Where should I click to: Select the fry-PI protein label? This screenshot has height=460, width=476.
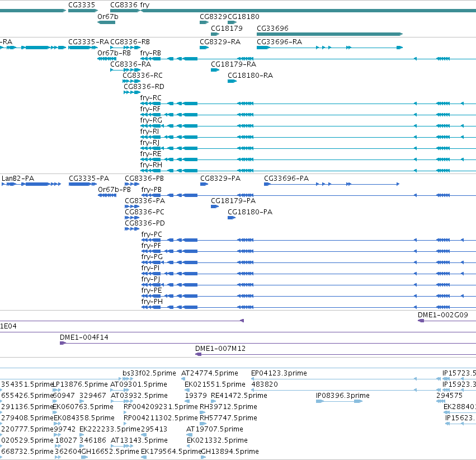coord(150,268)
